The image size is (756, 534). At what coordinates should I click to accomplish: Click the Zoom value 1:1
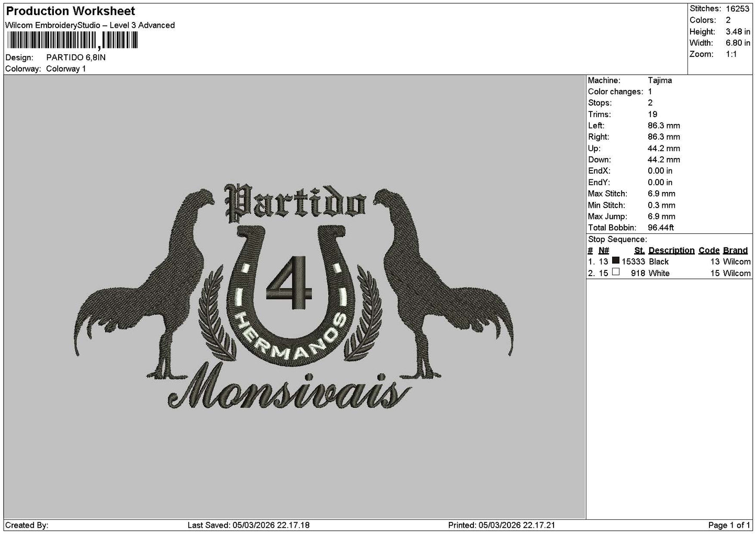pyautogui.click(x=731, y=54)
